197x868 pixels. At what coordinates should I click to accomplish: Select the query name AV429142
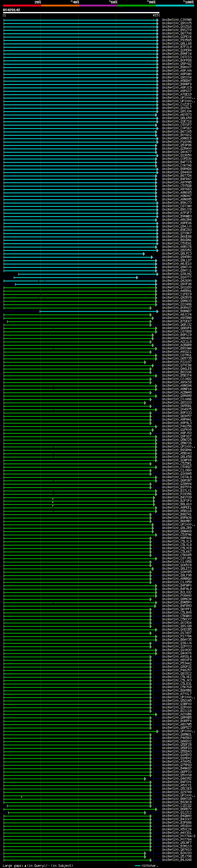[x=11, y=10]
